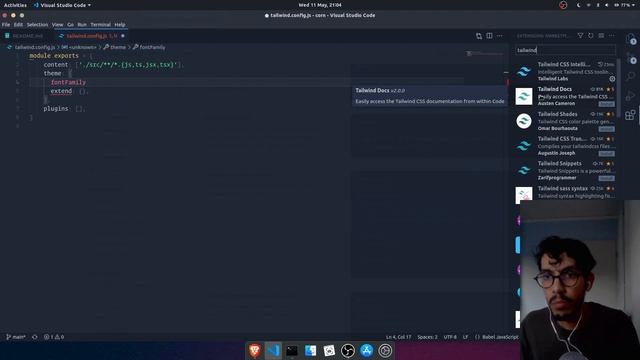Click synchronize changes icon in status bar

[x=35, y=337]
